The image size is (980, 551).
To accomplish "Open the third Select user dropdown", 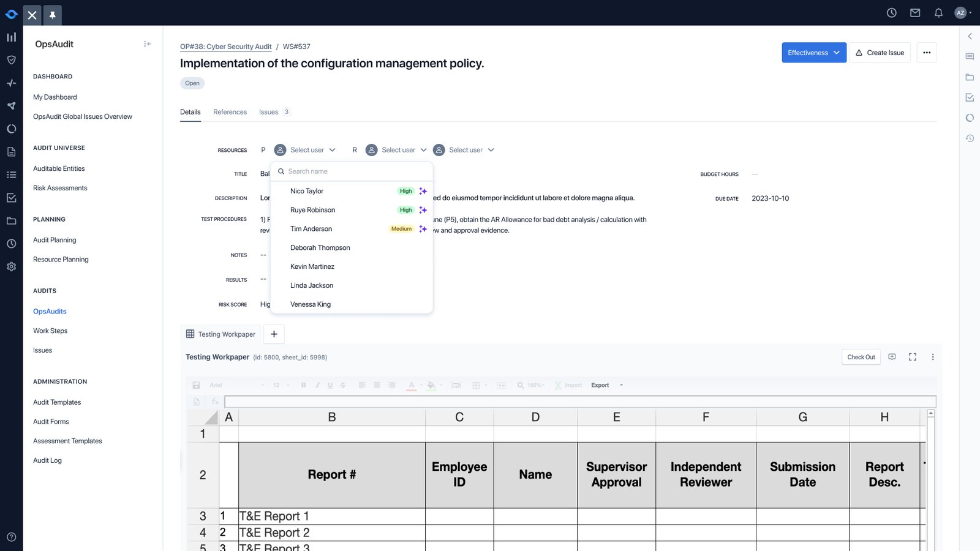I will coord(464,150).
